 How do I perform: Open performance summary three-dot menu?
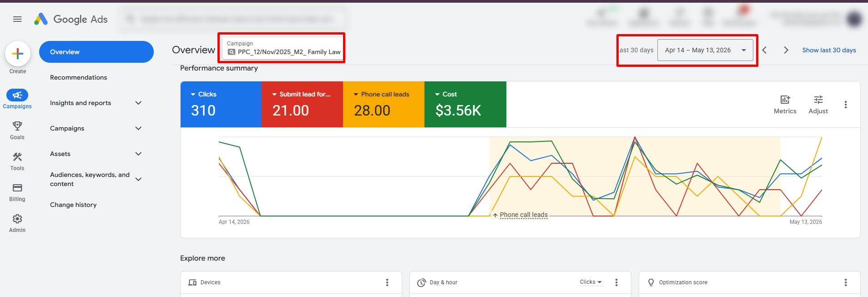pos(846,105)
